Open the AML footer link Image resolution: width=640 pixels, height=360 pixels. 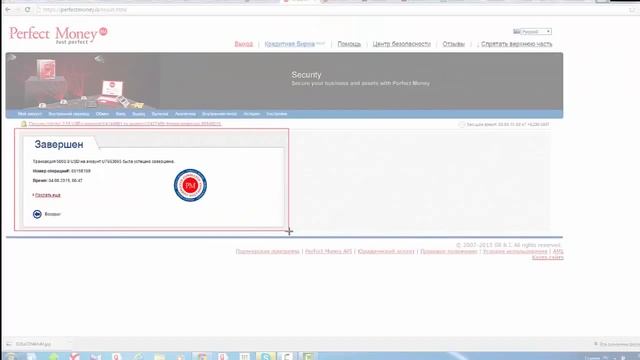(x=558, y=251)
